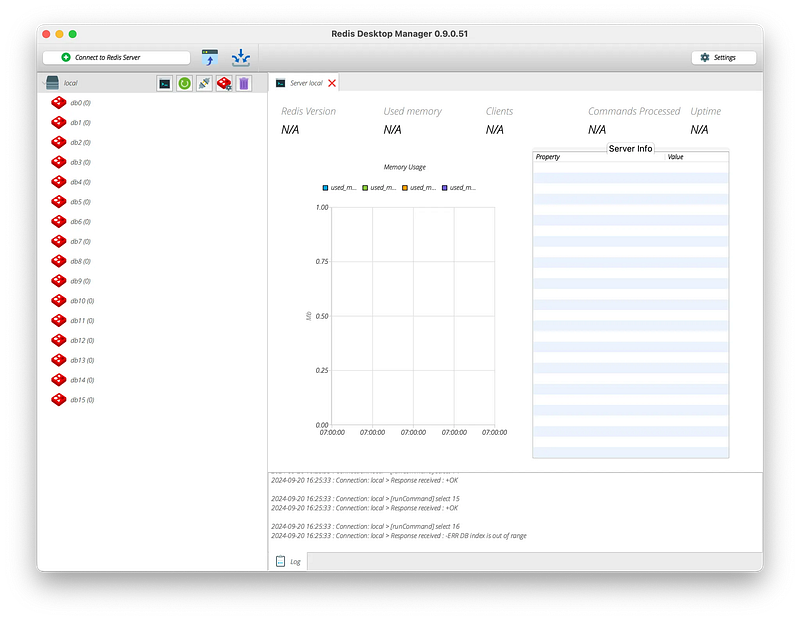800x620 pixels.
Task: Reload the local server connection
Action: pos(185,83)
